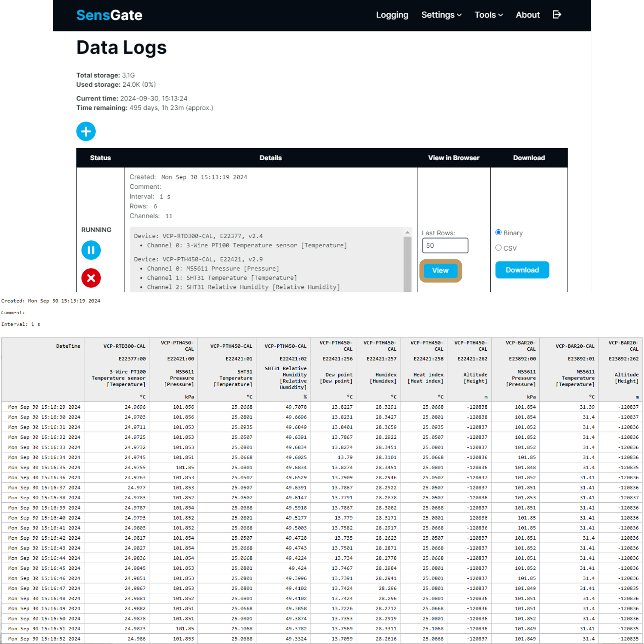Click the RUNNING status label
Viewport: 644px width, 644px height.
click(96, 230)
